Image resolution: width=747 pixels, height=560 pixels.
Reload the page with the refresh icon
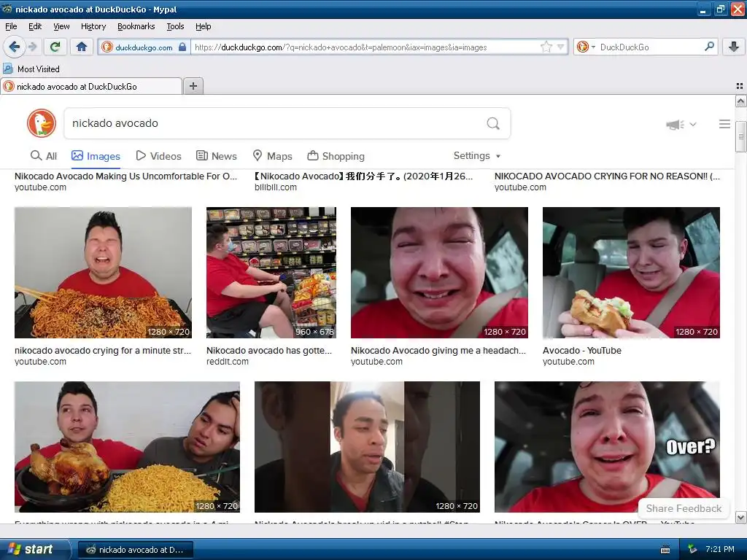point(55,47)
